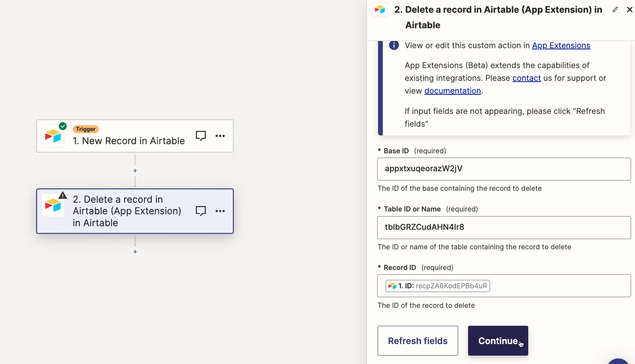This screenshot has width=635, height=364.
Task: Select the New Record in Airtable step title
Action: pos(129,141)
